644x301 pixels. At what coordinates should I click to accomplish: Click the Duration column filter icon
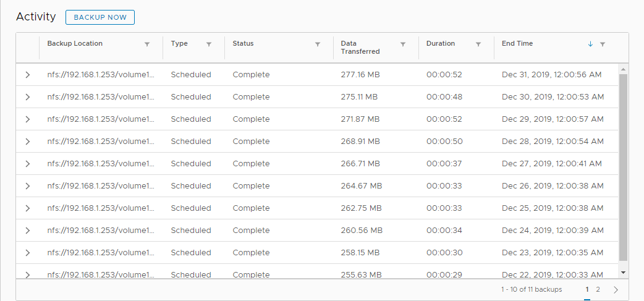coord(478,45)
